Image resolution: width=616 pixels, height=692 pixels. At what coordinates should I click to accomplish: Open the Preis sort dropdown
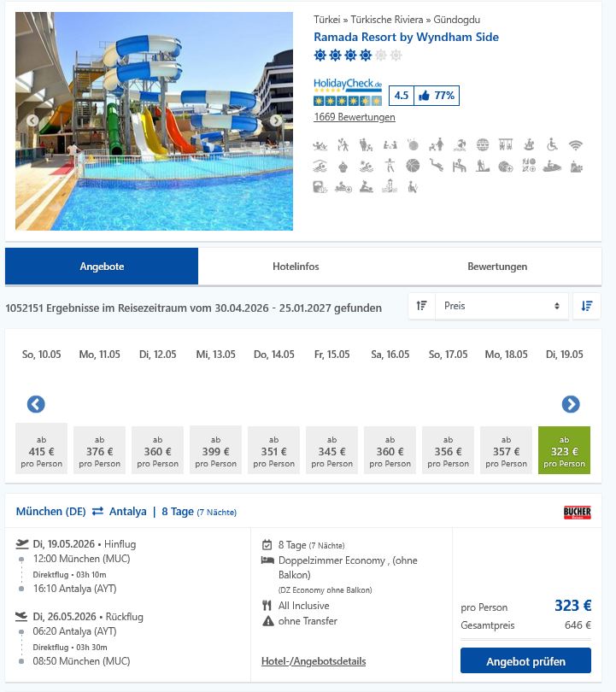point(503,305)
